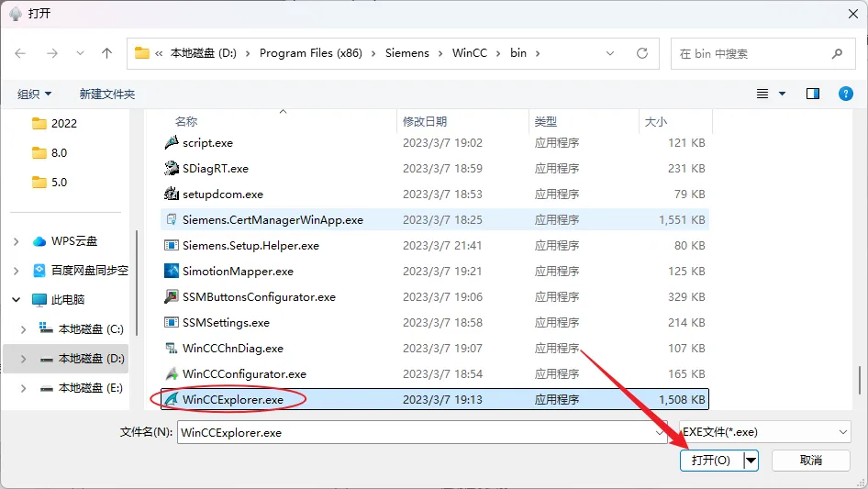Screen dimensions: 868x489
Task: Go back with the left arrow
Action: 20,53
